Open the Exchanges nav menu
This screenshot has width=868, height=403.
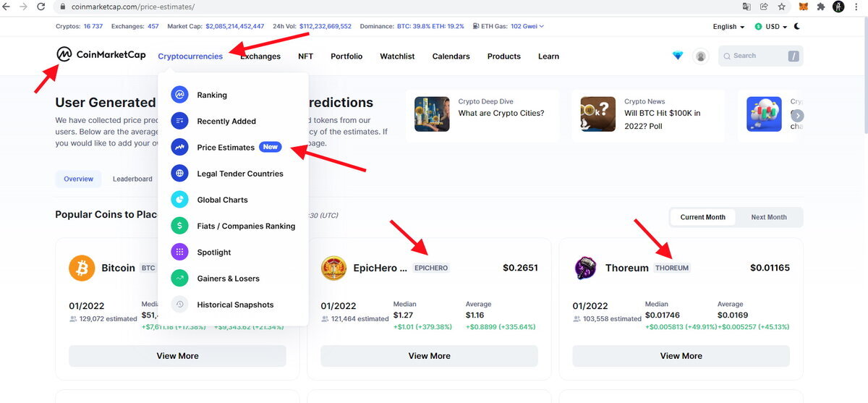pos(260,56)
